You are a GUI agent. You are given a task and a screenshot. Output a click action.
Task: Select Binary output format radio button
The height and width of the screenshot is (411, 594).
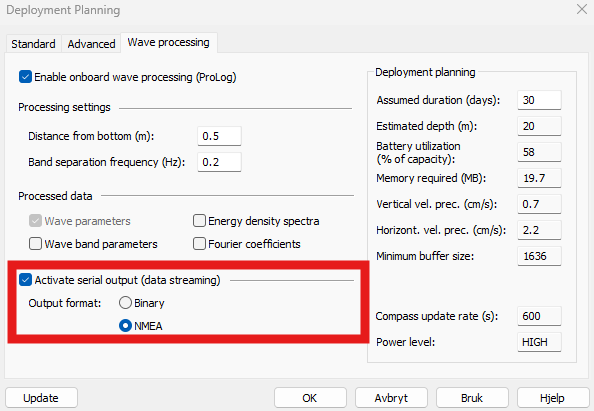click(125, 303)
